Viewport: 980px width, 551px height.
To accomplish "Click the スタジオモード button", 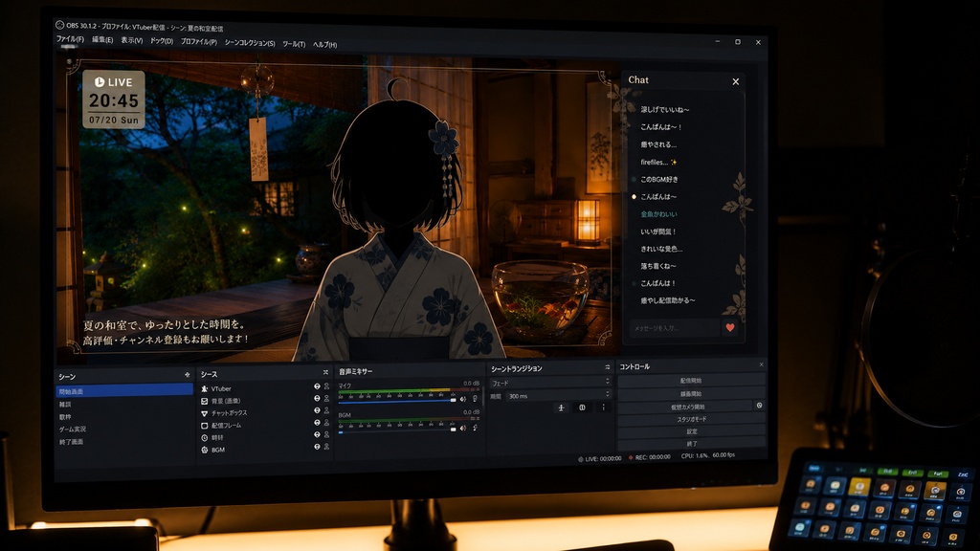I will tap(691, 419).
